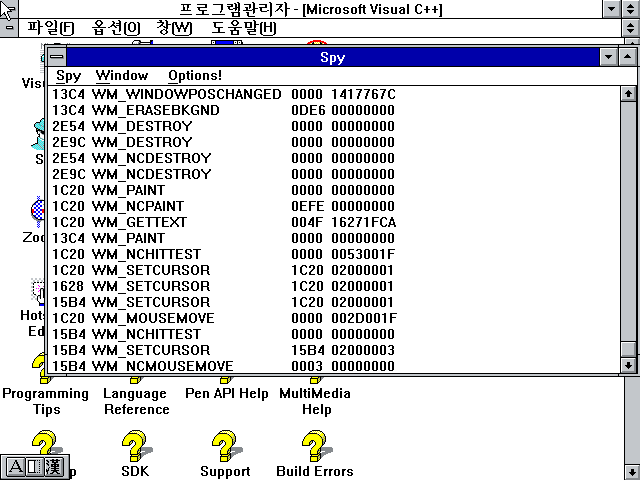
Task: Toggle the IME half/full width button
Action: coord(34,466)
